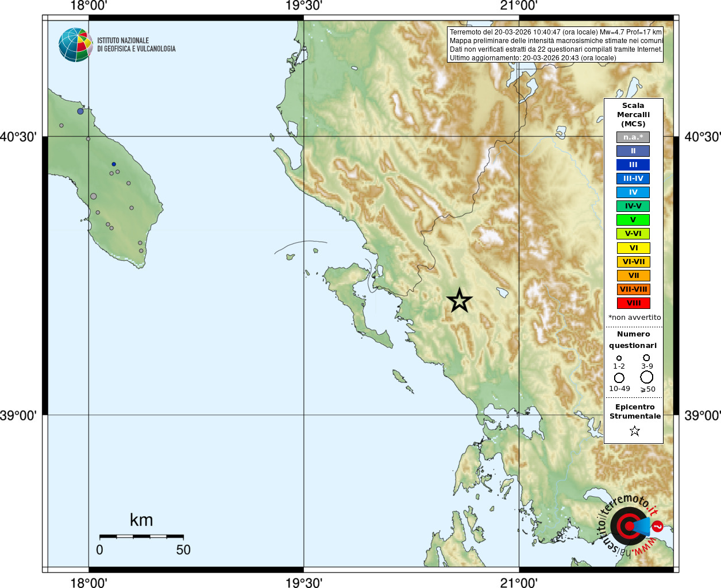Select the light-blue IV legend swatch
Image resolution: width=721 pixels, height=588 pixels.
coord(633,192)
